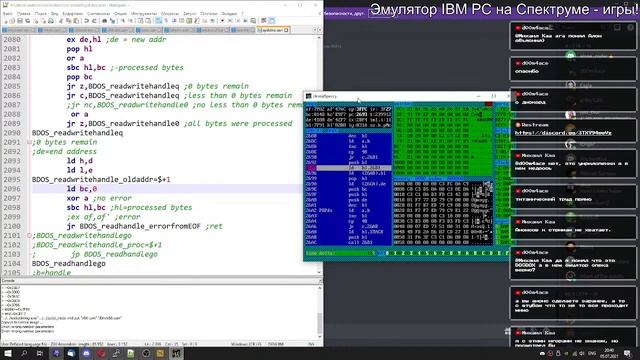Click the Save All toolbar icon
The width and height of the screenshot is (640, 360).
(x=28, y=20)
